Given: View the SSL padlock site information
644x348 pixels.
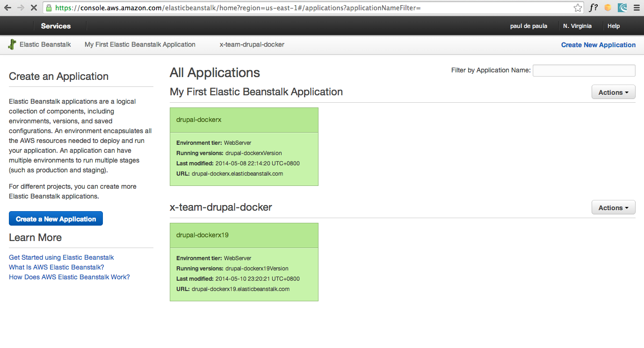Looking at the screenshot, I should [49, 7].
